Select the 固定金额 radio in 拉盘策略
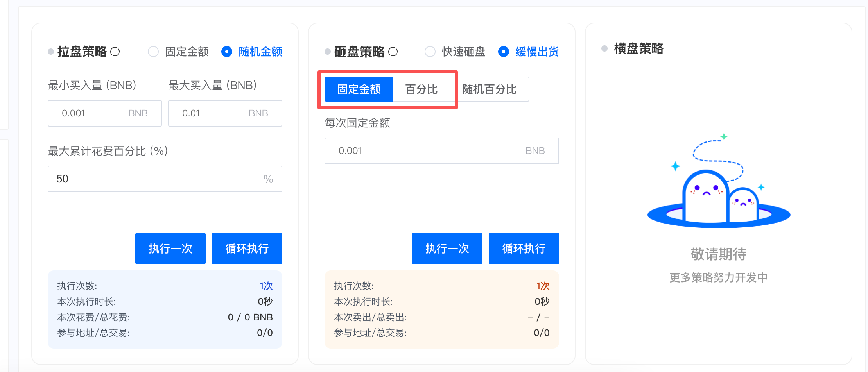Image resolution: width=868 pixels, height=372 pixels. (153, 52)
